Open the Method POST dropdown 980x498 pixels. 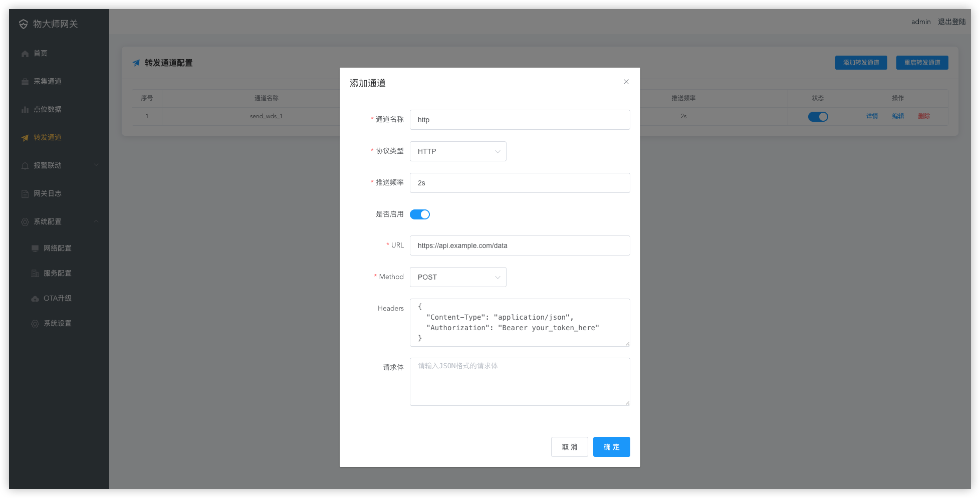(458, 277)
